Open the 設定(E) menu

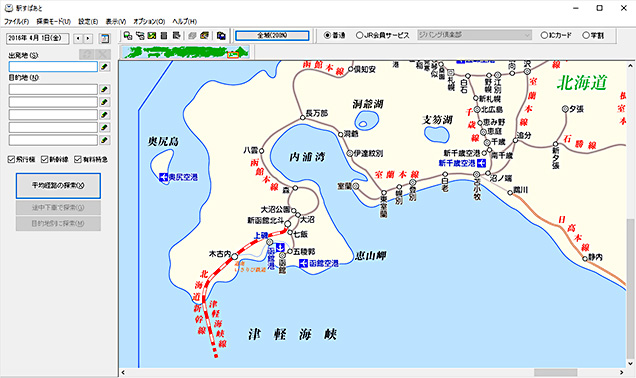88,21
